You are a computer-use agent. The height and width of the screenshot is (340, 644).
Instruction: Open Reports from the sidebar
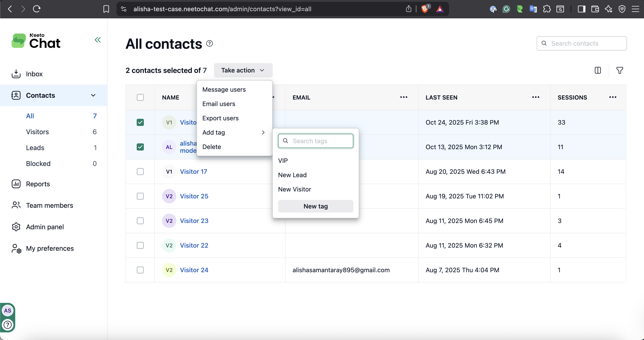38,184
